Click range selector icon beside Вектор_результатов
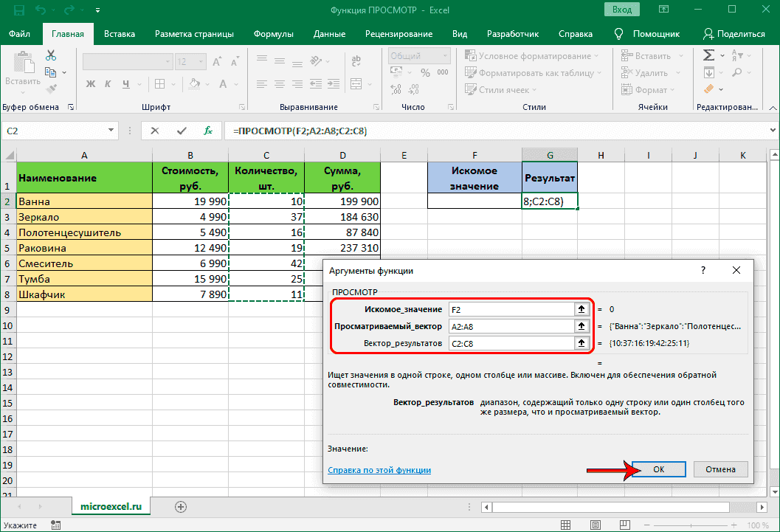This screenshot has height=532, width=780. [581, 343]
